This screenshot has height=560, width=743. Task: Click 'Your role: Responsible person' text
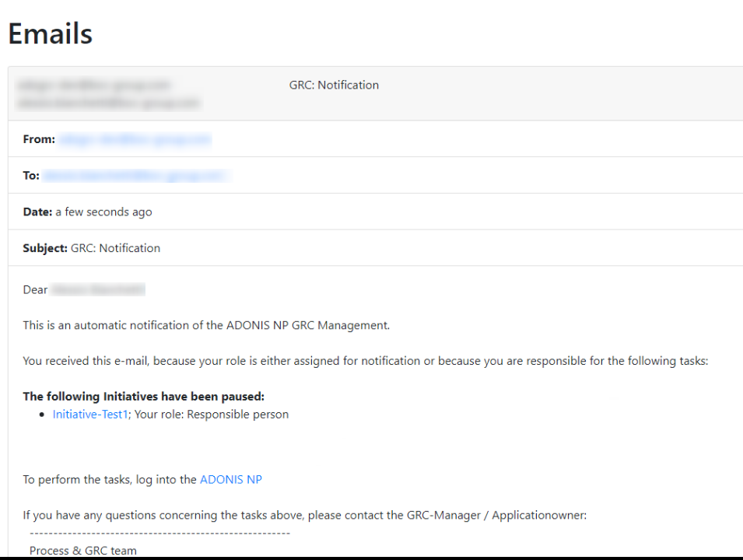click(x=212, y=415)
